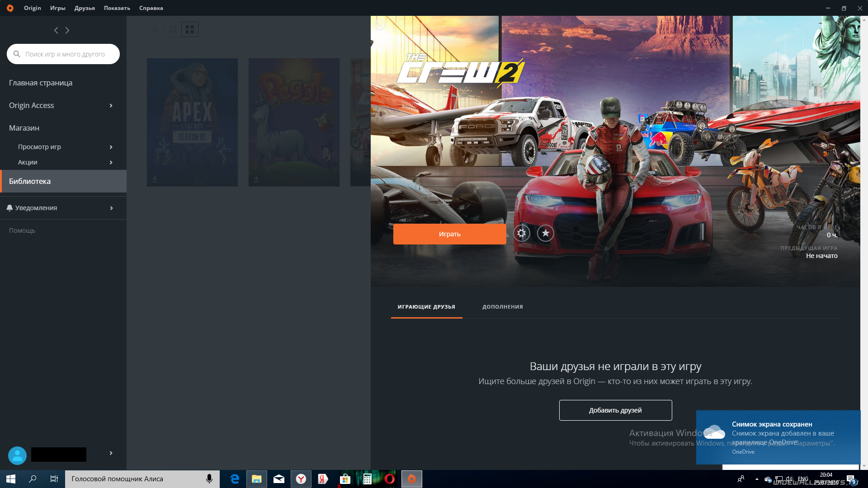Open File Explorer from taskbar
This screenshot has width=868, height=488.
click(x=257, y=479)
